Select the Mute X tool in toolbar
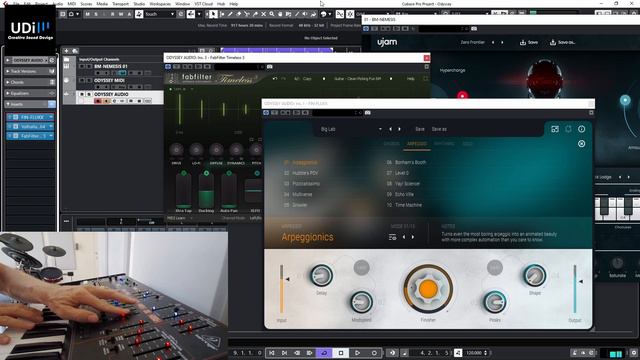 (263, 14)
